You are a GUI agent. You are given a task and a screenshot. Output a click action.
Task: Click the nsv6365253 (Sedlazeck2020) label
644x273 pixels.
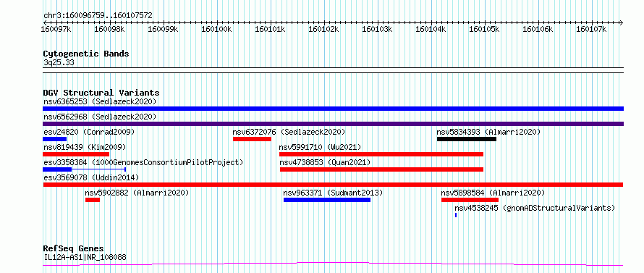click(x=100, y=101)
